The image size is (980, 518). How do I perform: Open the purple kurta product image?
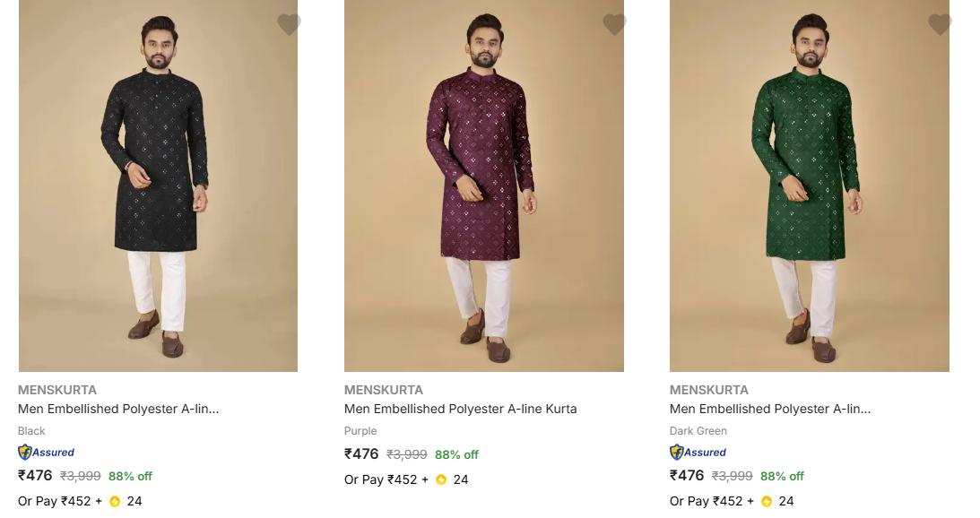484,186
